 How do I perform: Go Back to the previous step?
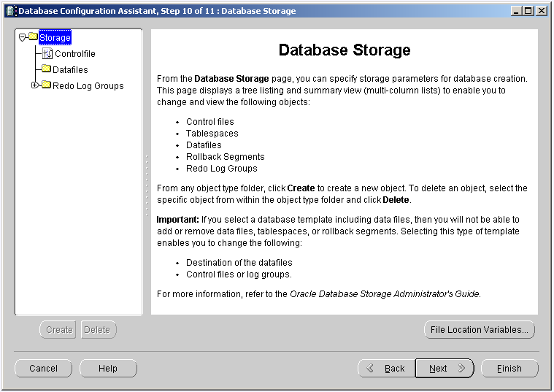386,369
